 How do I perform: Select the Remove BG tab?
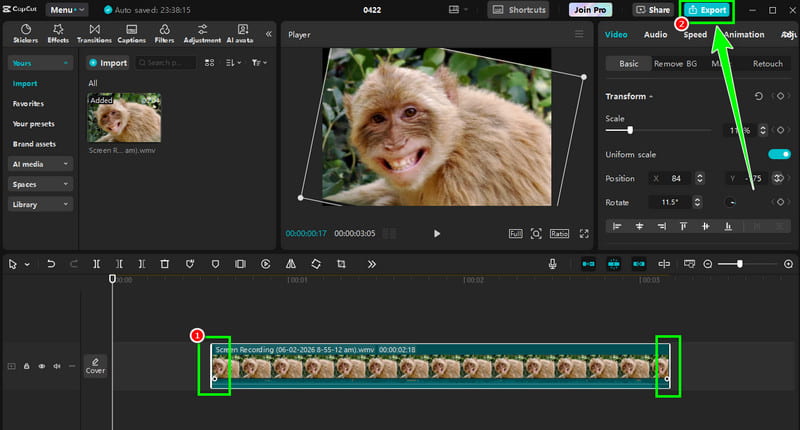(675, 64)
